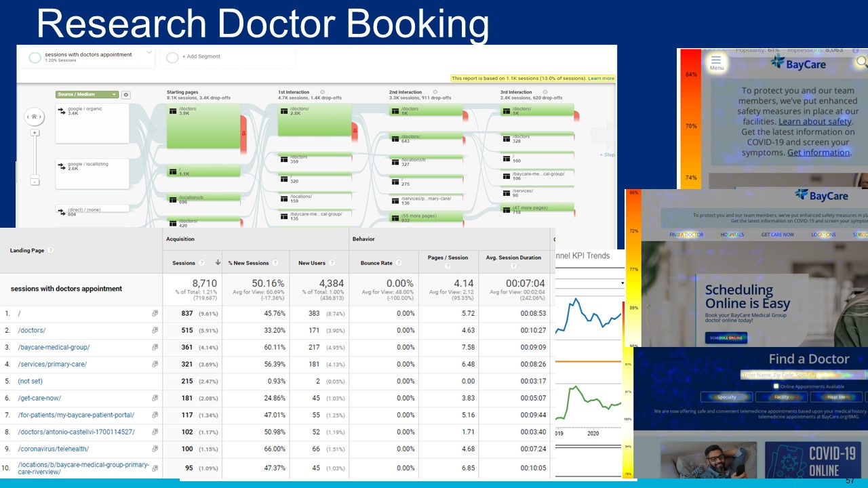Click the /for-patients/my-baycare-patient-portal/ link

(x=76, y=415)
